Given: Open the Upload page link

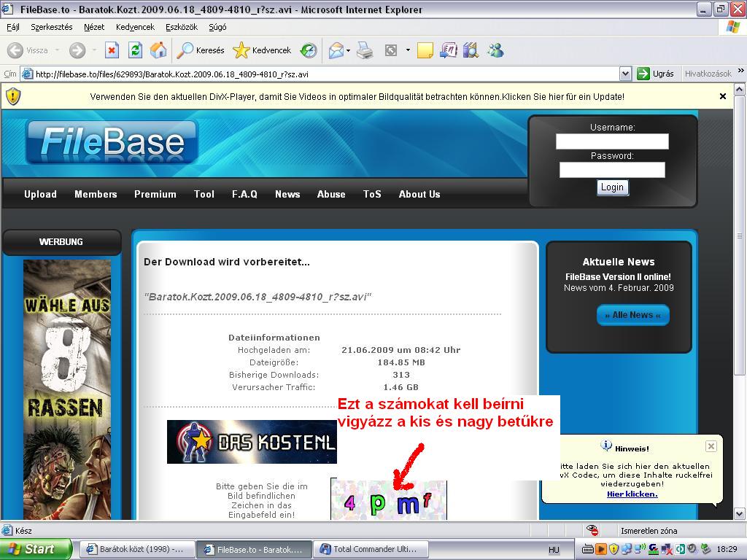Looking at the screenshot, I should click(41, 194).
